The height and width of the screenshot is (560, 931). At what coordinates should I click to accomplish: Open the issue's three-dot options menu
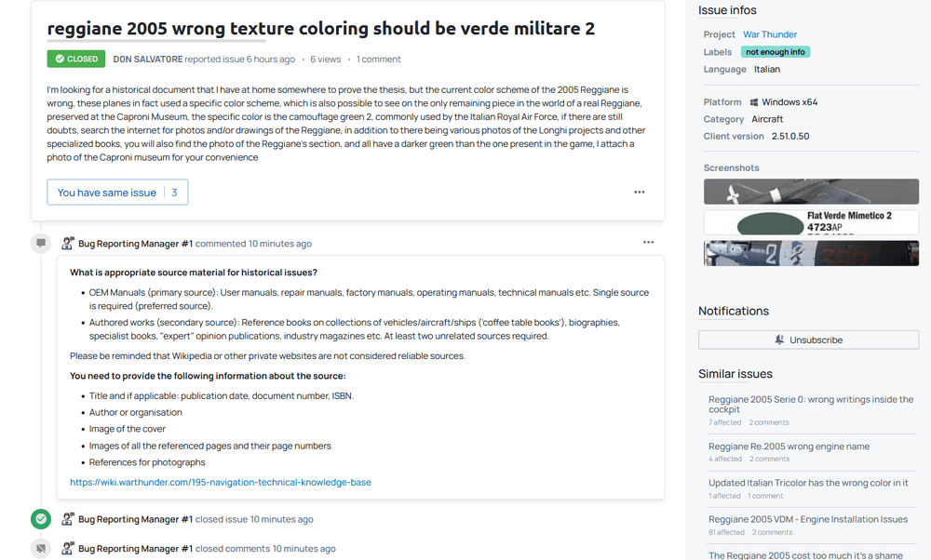pos(640,193)
